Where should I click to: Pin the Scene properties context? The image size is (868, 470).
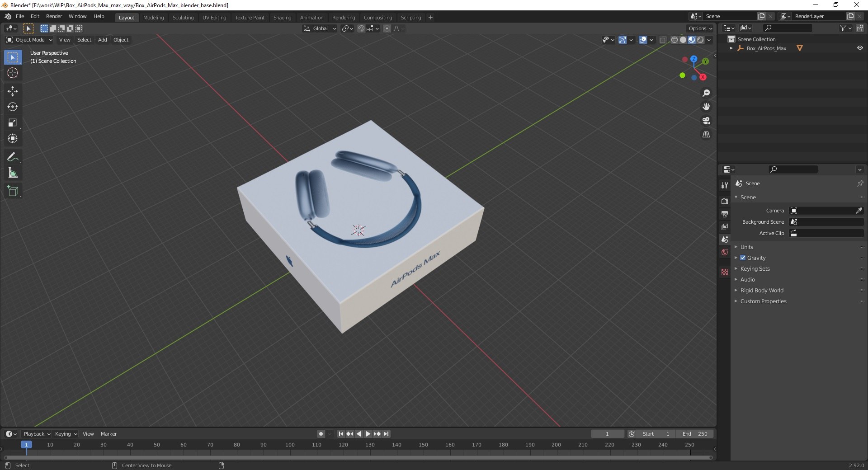pyautogui.click(x=860, y=183)
